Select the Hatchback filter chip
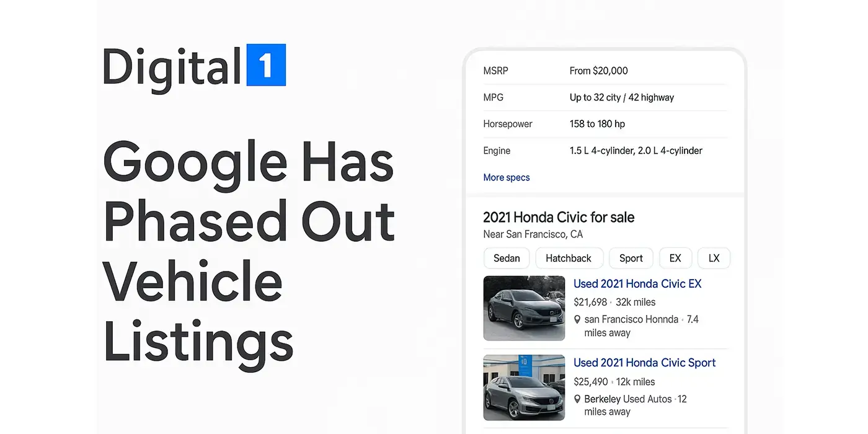The height and width of the screenshot is (434, 868). click(569, 259)
